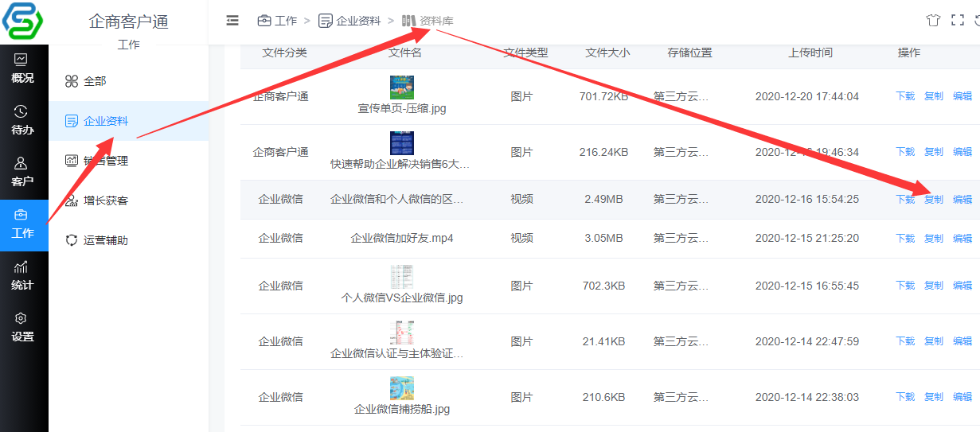Click 编辑 for the 2.49MB video row

pos(962,200)
